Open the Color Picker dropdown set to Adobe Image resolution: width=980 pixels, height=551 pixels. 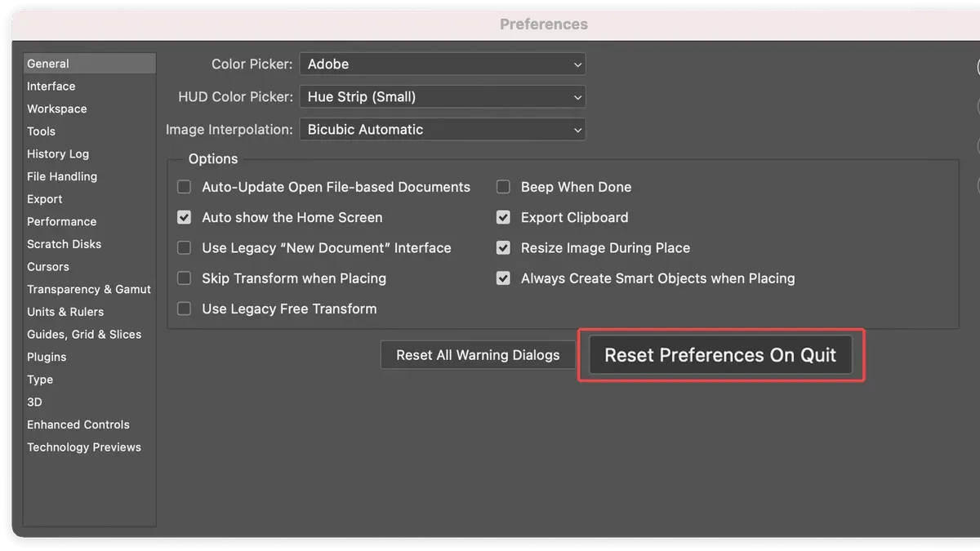443,64
